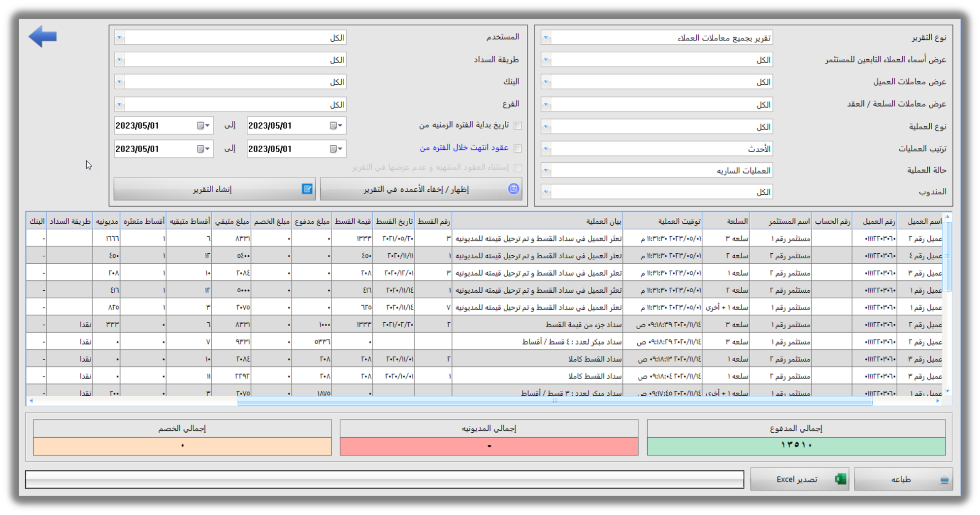Grab the table's horizontal scrollbar thumb
Image resolution: width=980 pixels, height=515 pixels.
coord(555,401)
